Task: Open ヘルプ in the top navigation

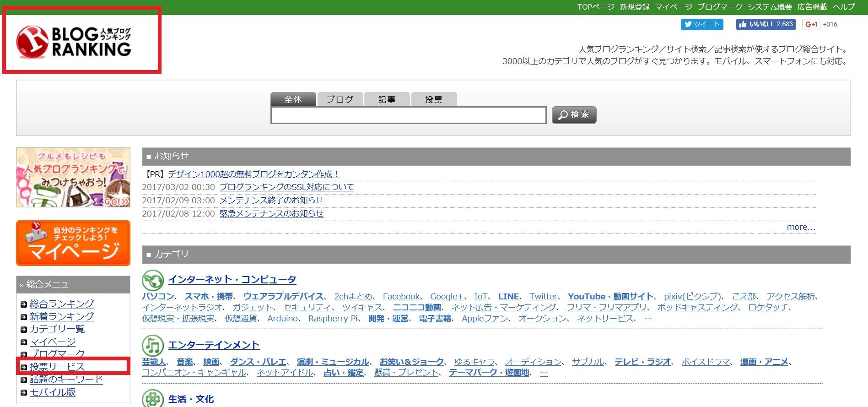Action: coord(844,7)
